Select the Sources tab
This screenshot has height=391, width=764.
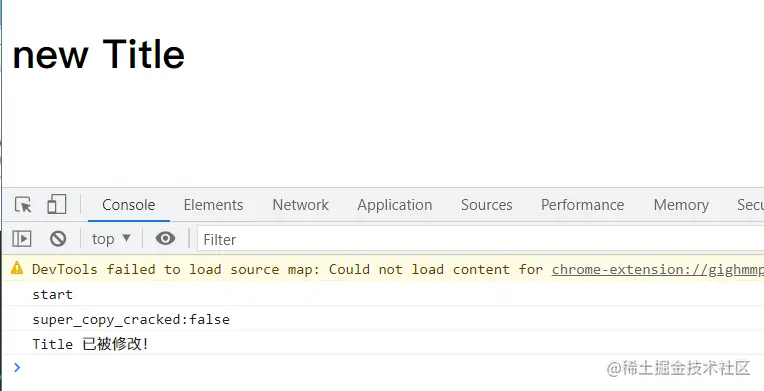(x=487, y=205)
